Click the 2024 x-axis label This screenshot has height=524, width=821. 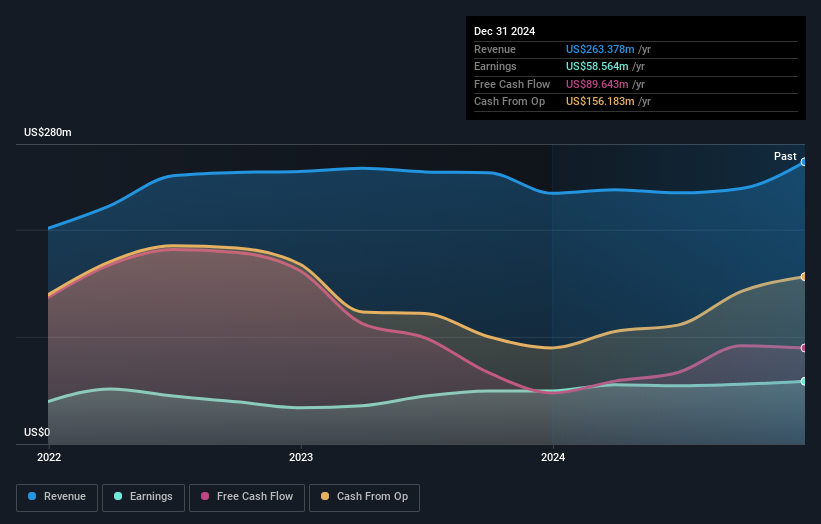click(553, 458)
